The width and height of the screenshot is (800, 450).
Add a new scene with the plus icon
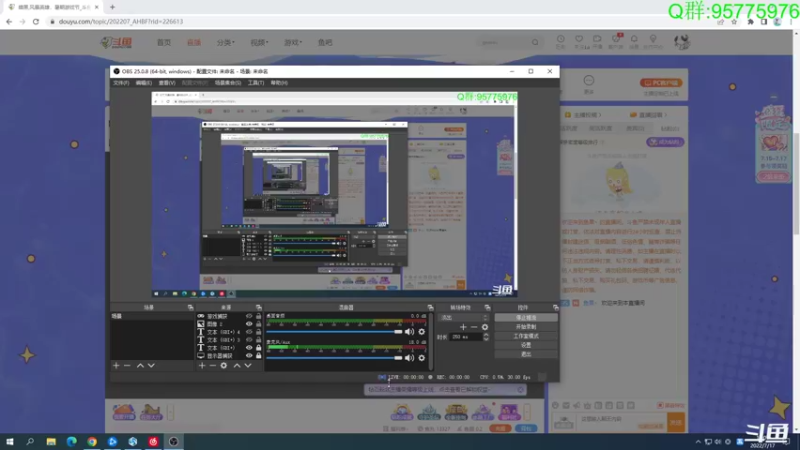coord(116,366)
